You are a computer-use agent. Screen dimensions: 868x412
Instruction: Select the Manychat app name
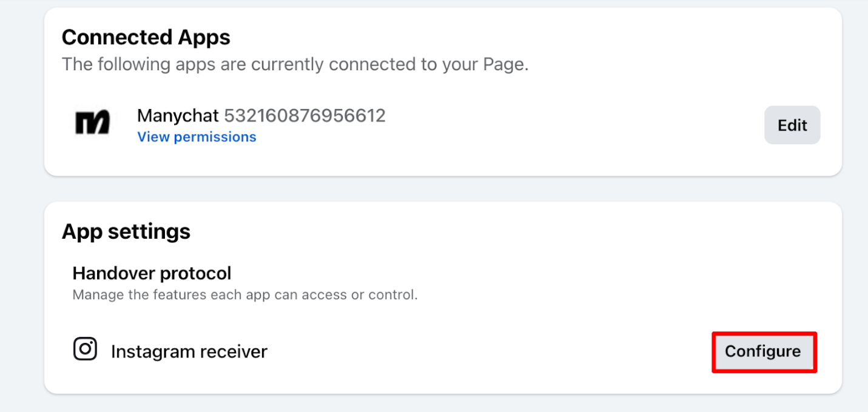(x=178, y=116)
